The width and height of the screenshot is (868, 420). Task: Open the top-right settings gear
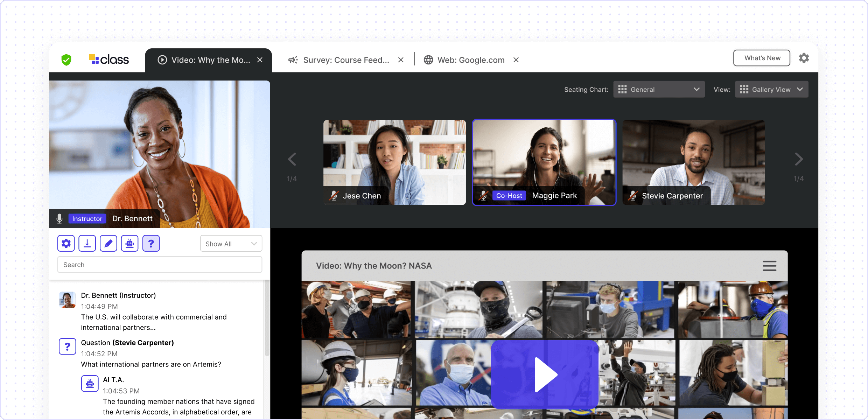point(804,58)
